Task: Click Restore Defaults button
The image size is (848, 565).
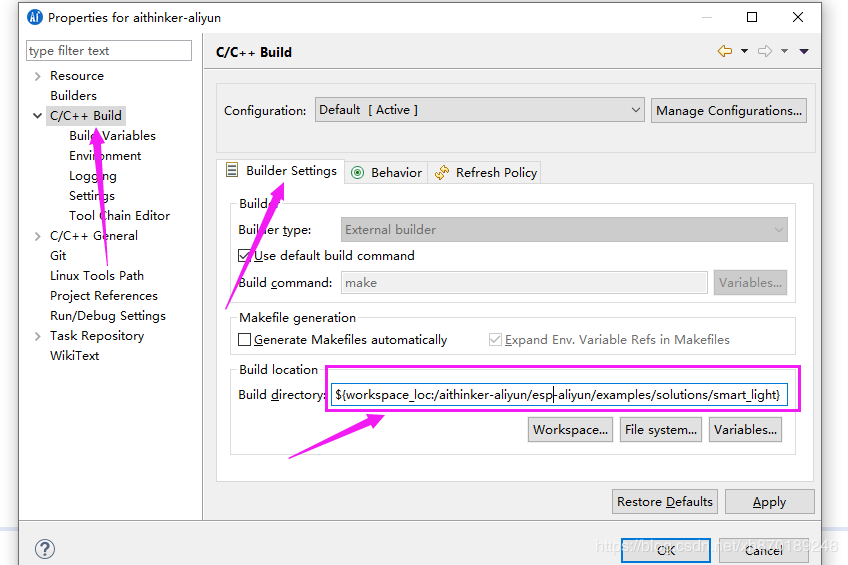Action: click(x=665, y=502)
